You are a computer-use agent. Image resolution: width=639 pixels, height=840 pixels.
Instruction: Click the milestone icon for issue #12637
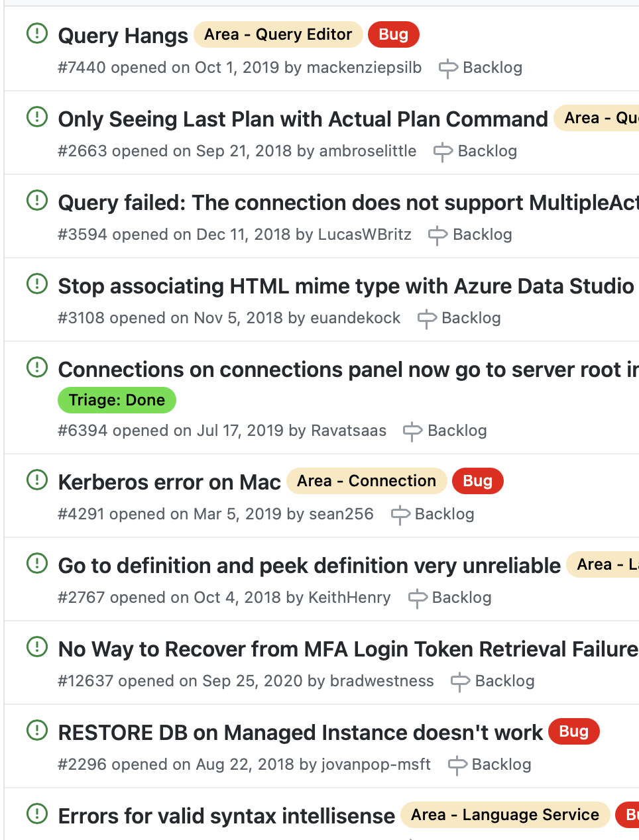coord(460,682)
